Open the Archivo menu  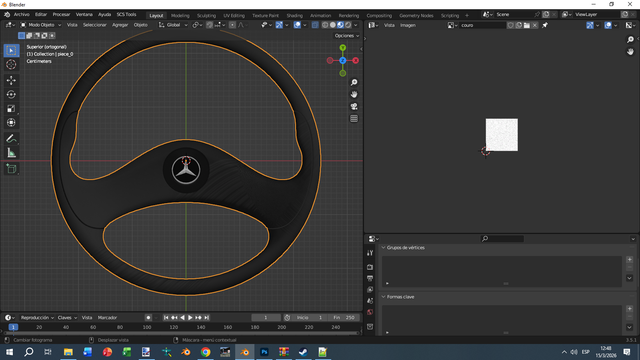22,15
